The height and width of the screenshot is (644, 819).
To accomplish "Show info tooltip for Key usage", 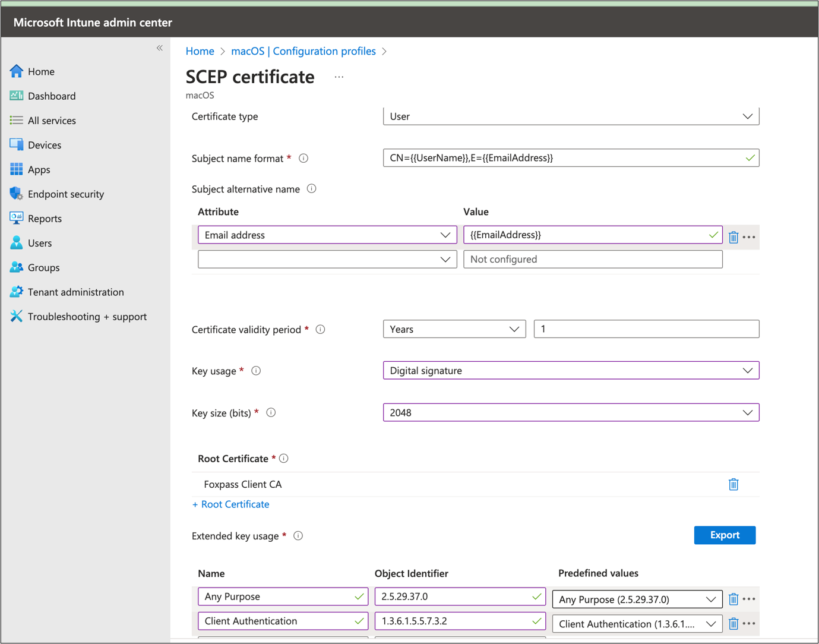I will tap(256, 371).
